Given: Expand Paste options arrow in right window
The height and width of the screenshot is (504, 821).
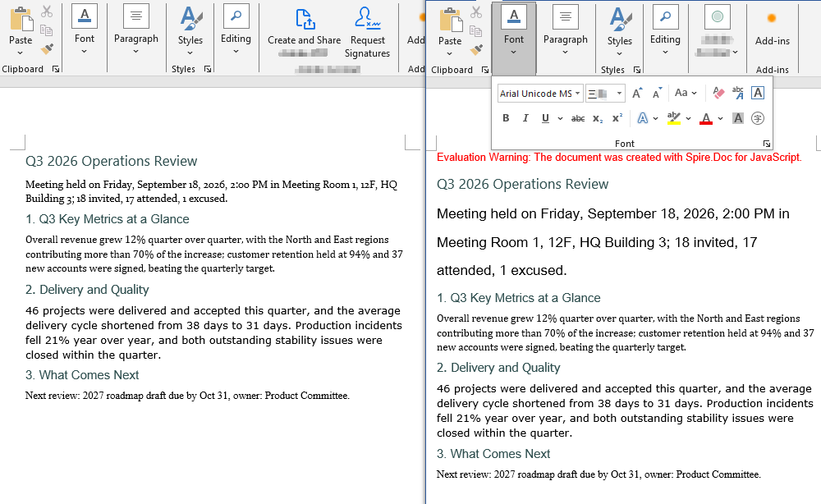Looking at the screenshot, I should [449, 54].
